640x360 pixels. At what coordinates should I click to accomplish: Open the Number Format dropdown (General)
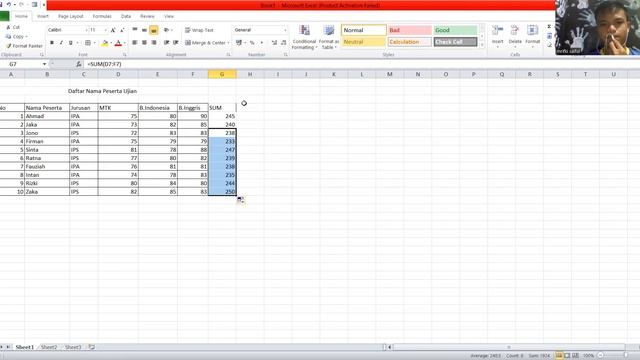pyautogui.click(x=285, y=30)
